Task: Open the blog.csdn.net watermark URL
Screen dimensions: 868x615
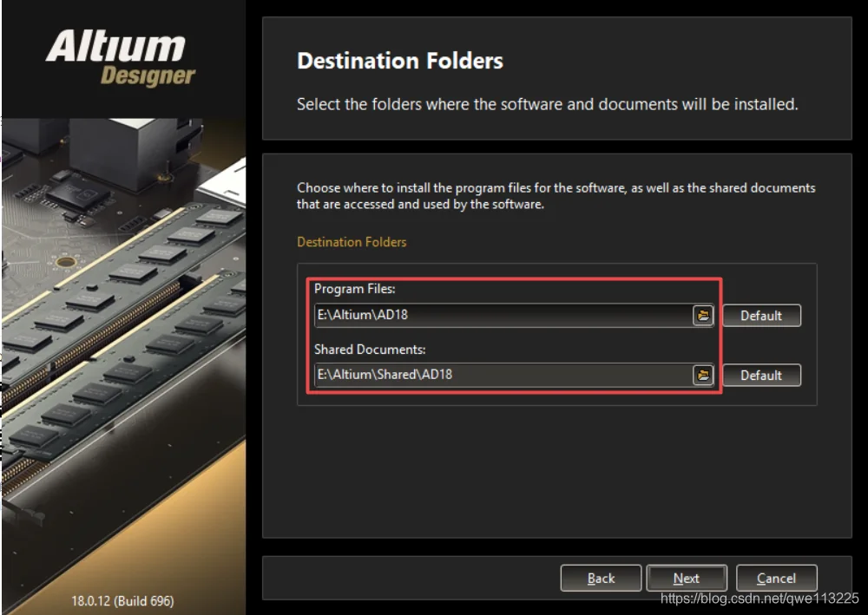Action: point(759,598)
